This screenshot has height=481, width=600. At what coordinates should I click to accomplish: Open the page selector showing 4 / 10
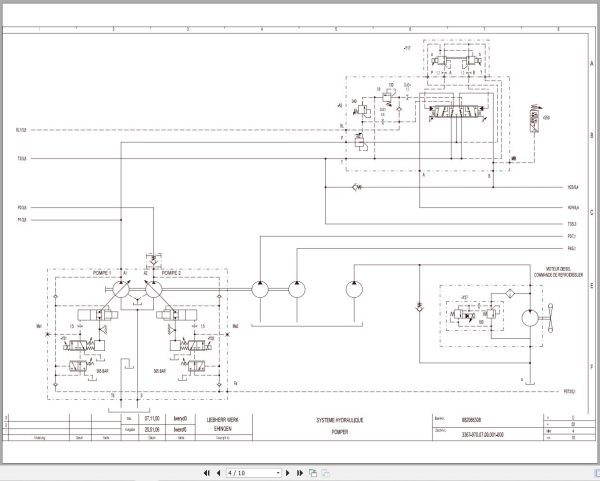[254, 473]
